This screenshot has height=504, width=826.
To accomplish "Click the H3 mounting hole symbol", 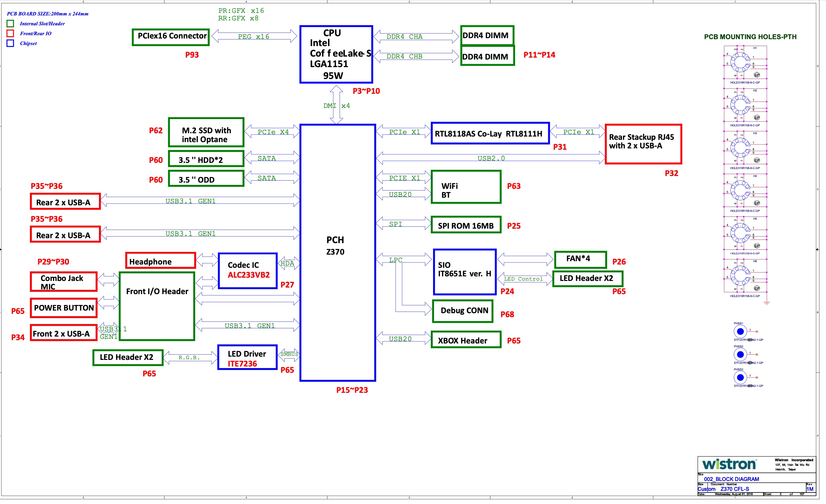I will (740, 147).
